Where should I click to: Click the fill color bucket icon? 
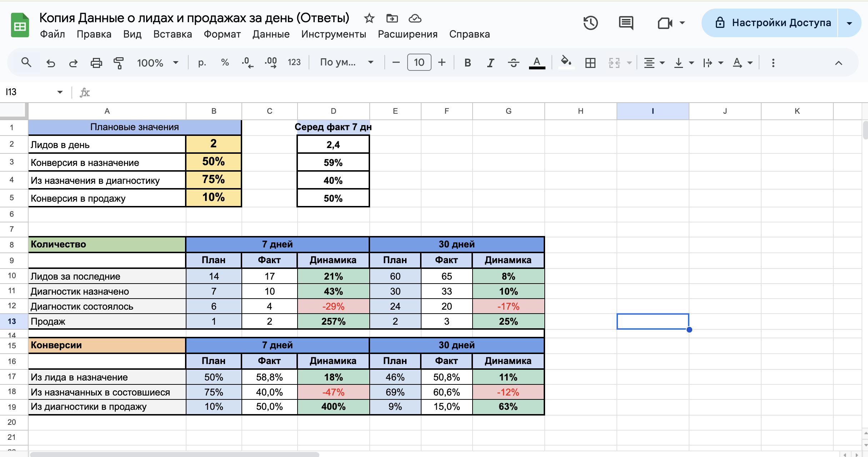pos(566,62)
